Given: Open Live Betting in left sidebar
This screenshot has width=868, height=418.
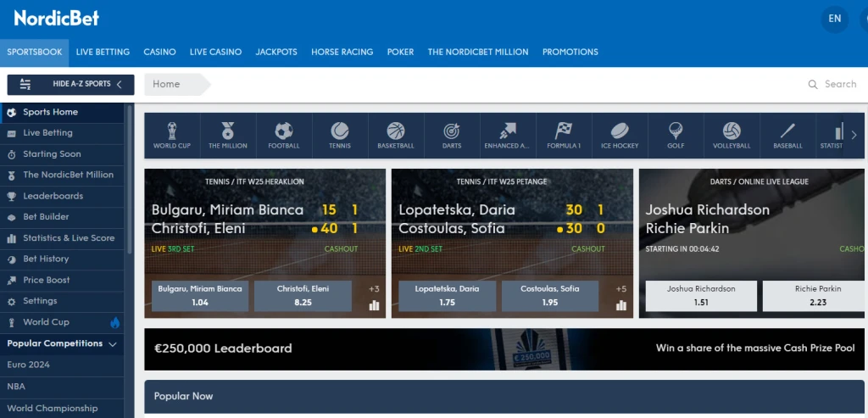Looking at the screenshot, I should tap(62, 133).
